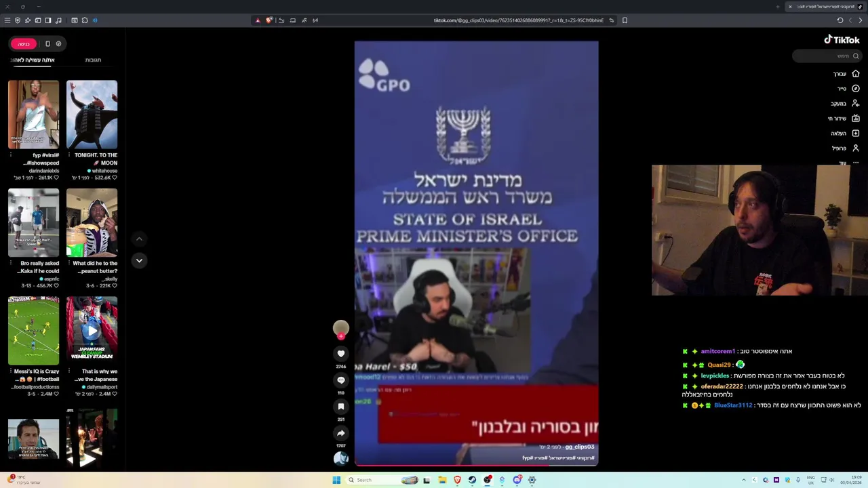Open Steam from the taskbar
The width and height of the screenshot is (868, 488).
coord(472,480)
